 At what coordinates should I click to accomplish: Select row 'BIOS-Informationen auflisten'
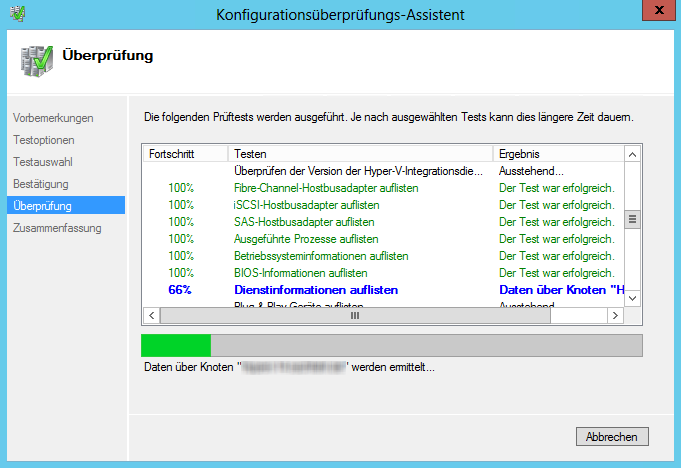[x=383, y=273]
